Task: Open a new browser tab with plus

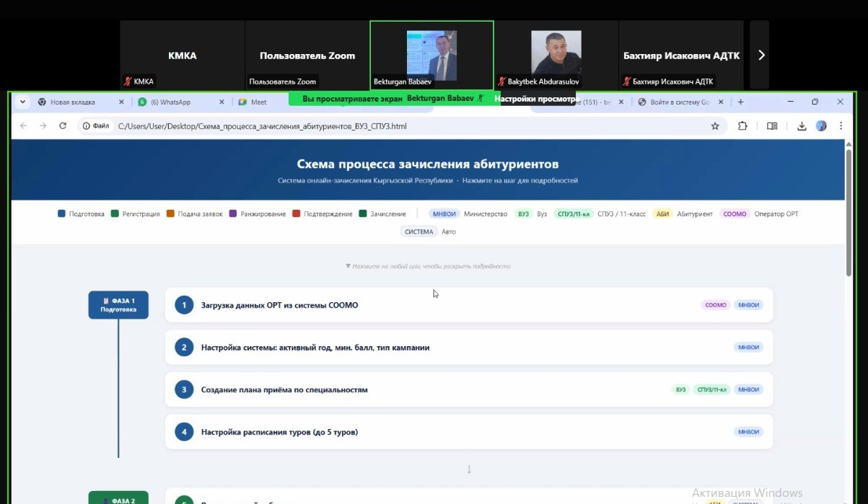Action: [x=740, y=102]
